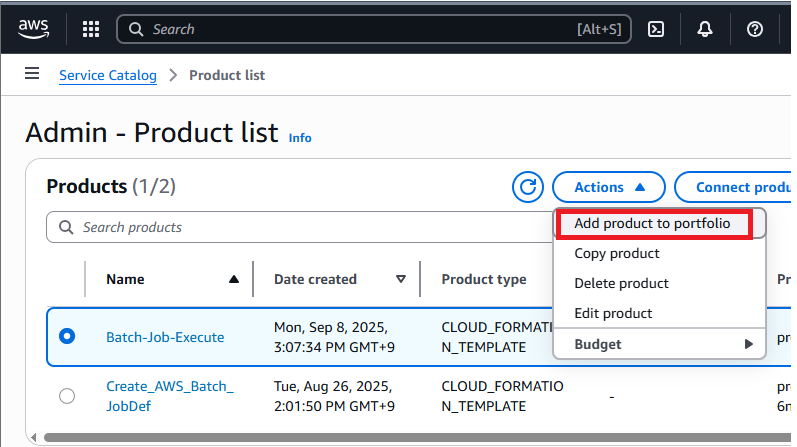Collapse the Actions dropdown
The width and height of the screenshot is (797, 447).
point(612,187)
